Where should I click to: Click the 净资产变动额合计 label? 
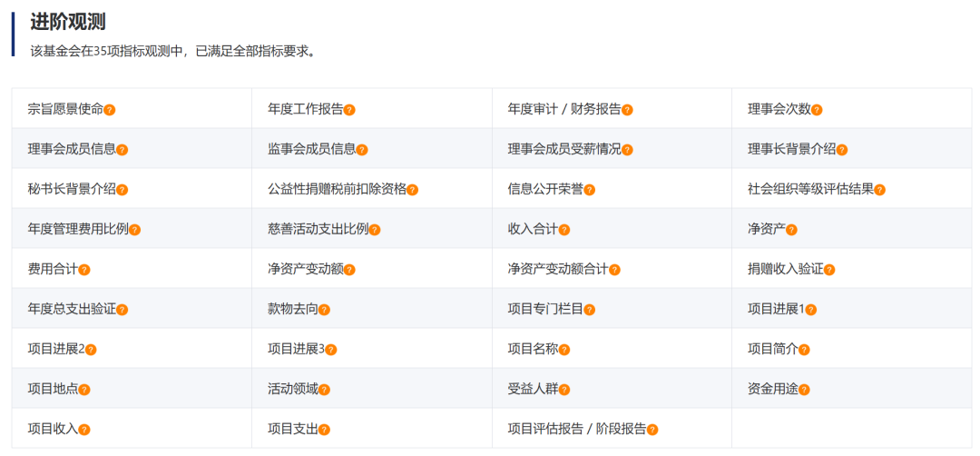tap(558, 270)
